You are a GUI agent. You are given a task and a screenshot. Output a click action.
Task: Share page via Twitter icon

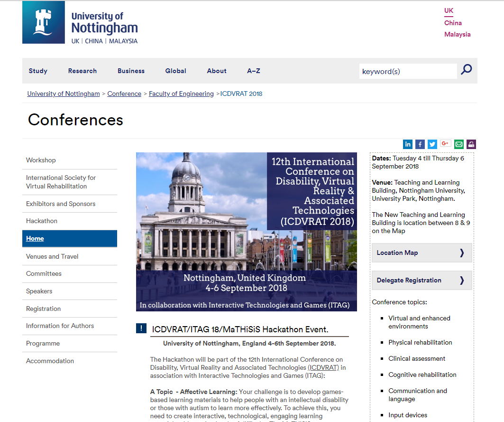click(x=432, y=144)
